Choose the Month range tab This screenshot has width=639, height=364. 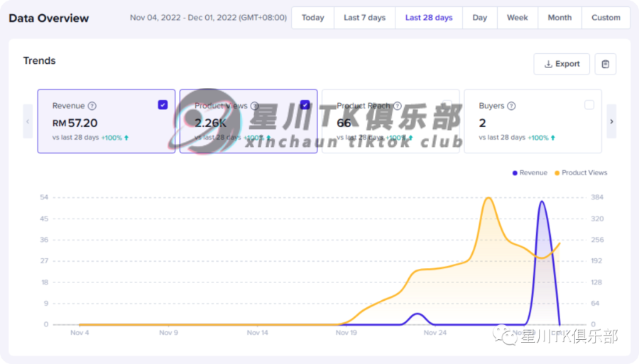point(559,18)
